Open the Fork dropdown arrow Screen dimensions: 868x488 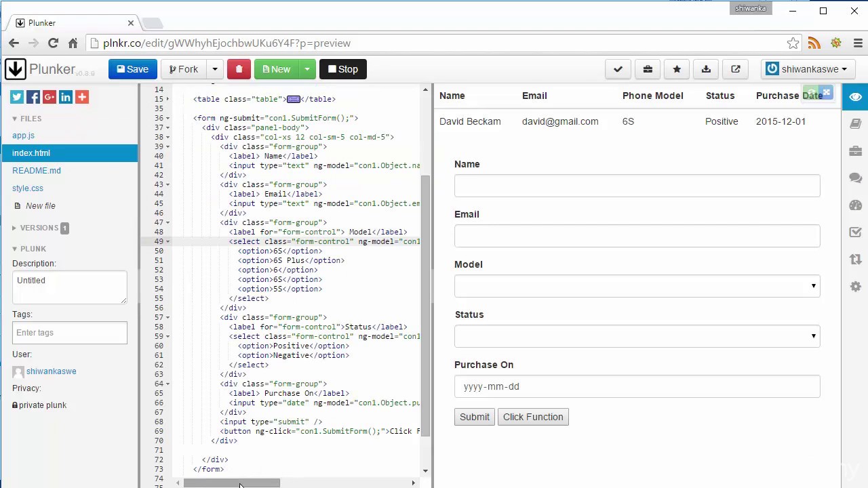(215, 69)
